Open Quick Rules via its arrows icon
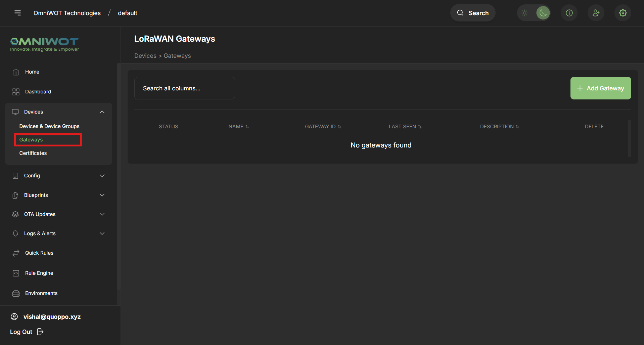The width and height of the screenshot is (644, 345). click(x=16, y=253)
